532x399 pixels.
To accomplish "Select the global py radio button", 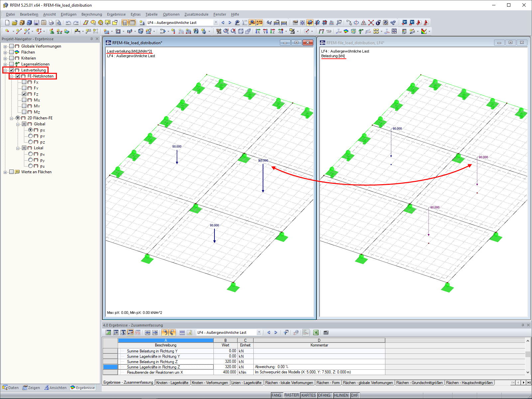I will pyautogui.click(x=31, y=136).
